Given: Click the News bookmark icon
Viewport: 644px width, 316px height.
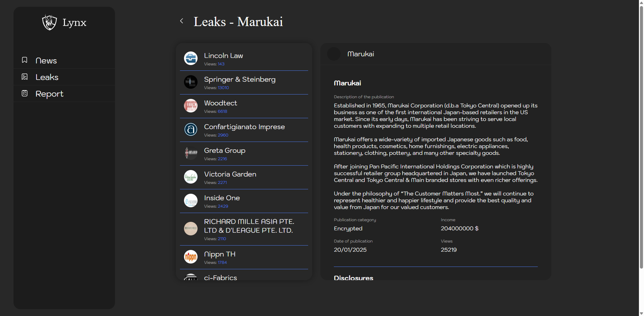Looking at the screenshot, I should pyautogui.click(x=25, y=60).
